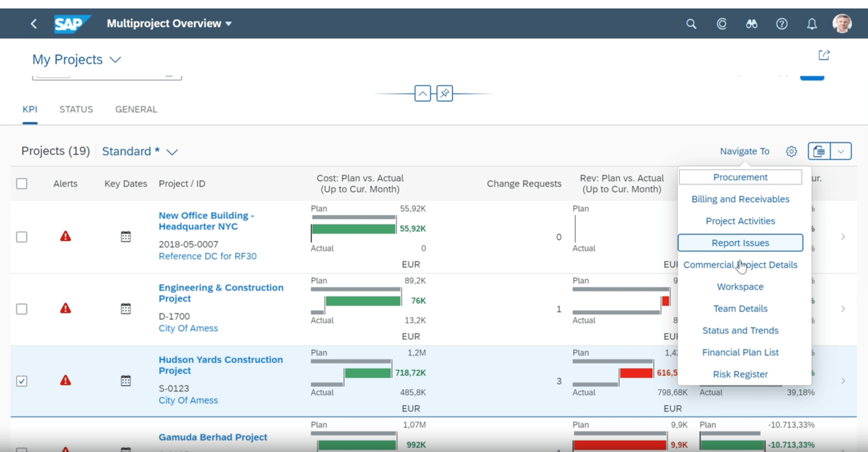Check the select-all checkbox in table header
This screenshot has height=452, width=868.
point(22,184)
